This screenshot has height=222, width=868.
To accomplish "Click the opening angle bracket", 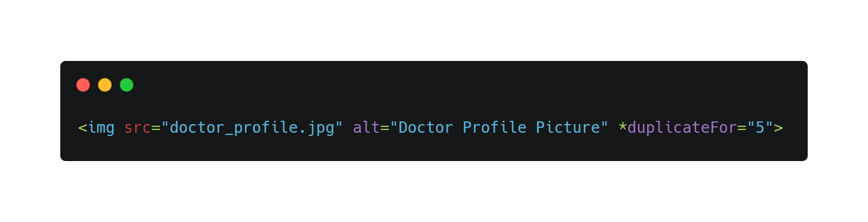I will tap(83, 128).
